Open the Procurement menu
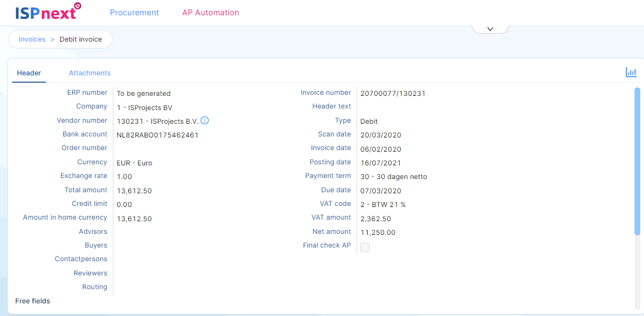Screen dimensions: 644x316 [x=134, y=13]
